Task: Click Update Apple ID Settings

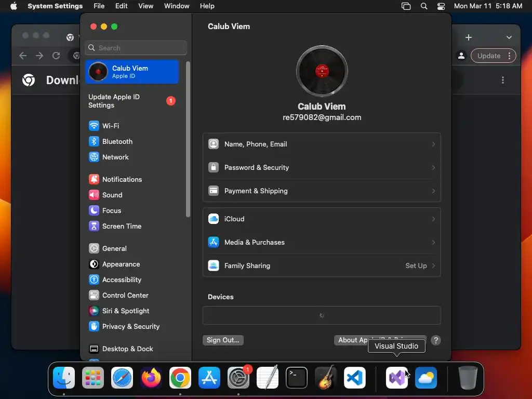Action: point(131,101)
